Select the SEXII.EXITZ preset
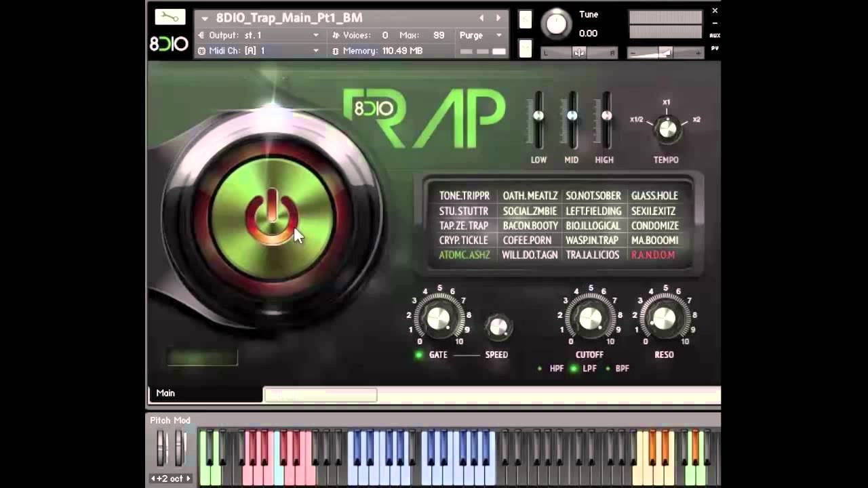868x488 pixels. click(x=654, y=211)
